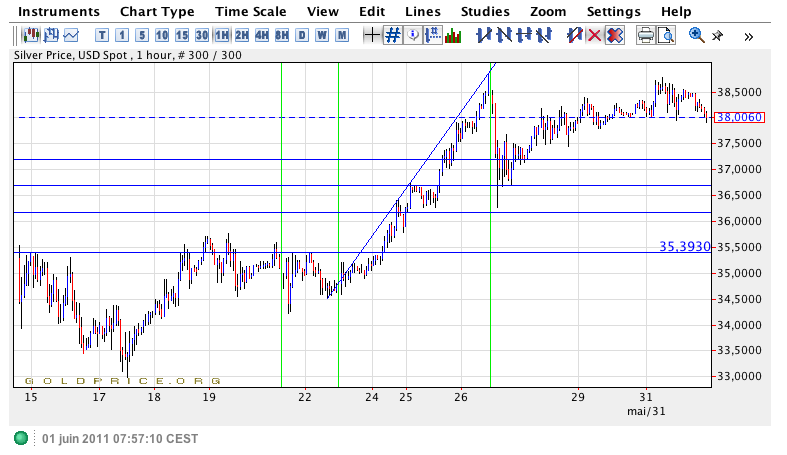Toggle the chart grid with the # button
This screenshot has width=787, height=455.
coord(393,35)
